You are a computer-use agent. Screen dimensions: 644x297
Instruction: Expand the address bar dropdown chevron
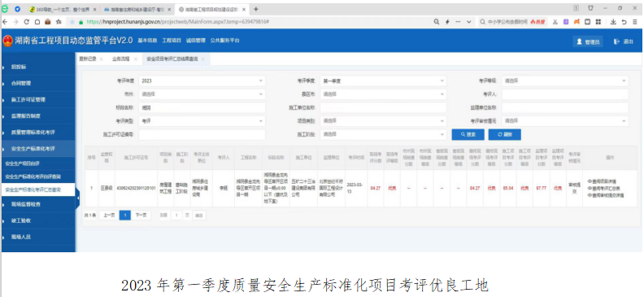click(468, 22)
